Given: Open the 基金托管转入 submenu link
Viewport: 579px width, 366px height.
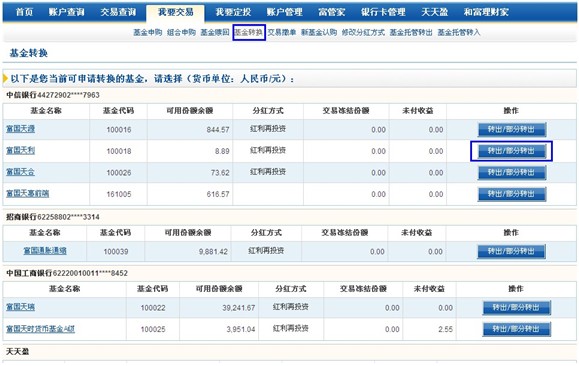Looking at the screenshot, I should click(x=459, y=33).
